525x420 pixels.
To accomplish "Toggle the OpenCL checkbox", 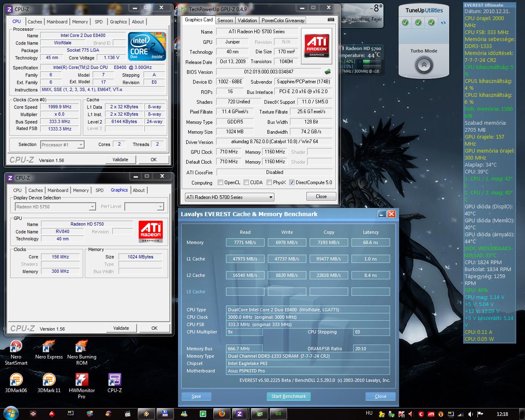I will click(x=221, y=183).
